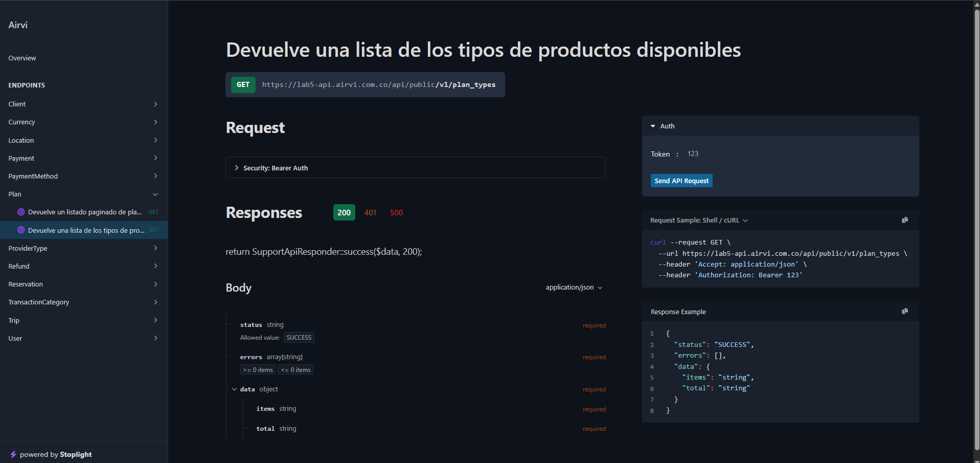The height and width of the screenshot is (463, 980).
Task: Open the powered by Stoplight link
Action: (55, 454)
